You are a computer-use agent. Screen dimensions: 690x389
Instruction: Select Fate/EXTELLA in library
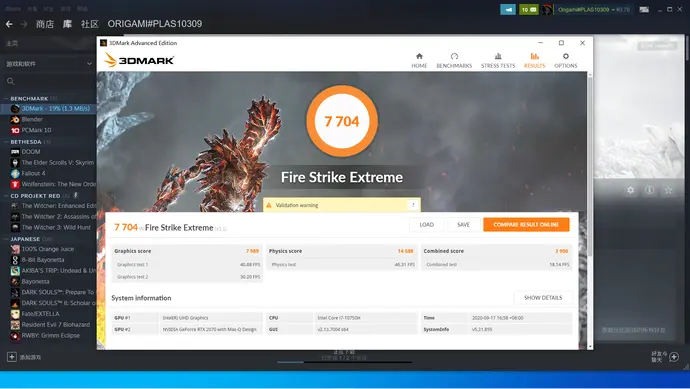click(x=48, y=314)
